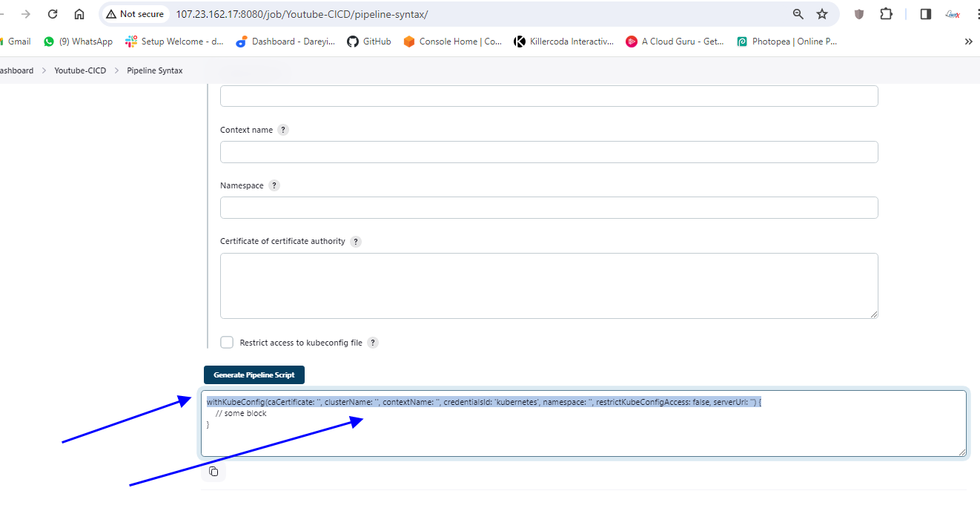Open the browser extensions puzzle icon
This screenshot has height=508, width=980.
tap(886, 14)
